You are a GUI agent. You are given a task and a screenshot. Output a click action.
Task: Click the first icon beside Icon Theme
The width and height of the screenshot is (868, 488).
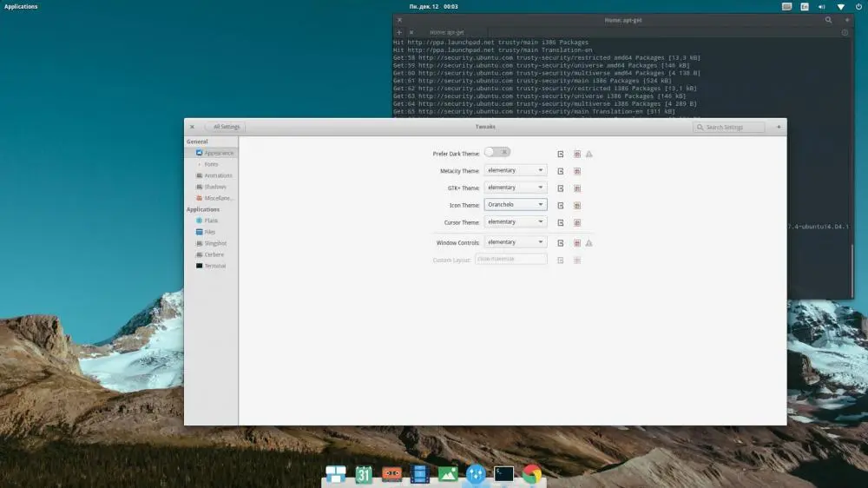[560, 206]
